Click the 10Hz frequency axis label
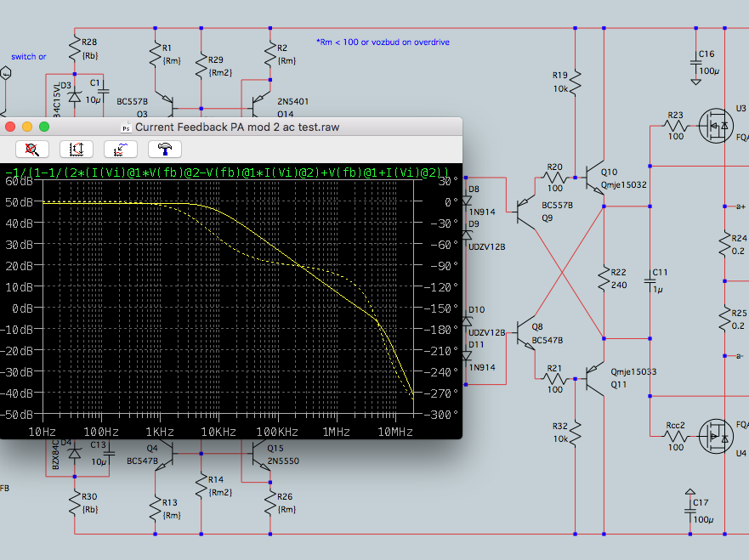 click(42, 432)
